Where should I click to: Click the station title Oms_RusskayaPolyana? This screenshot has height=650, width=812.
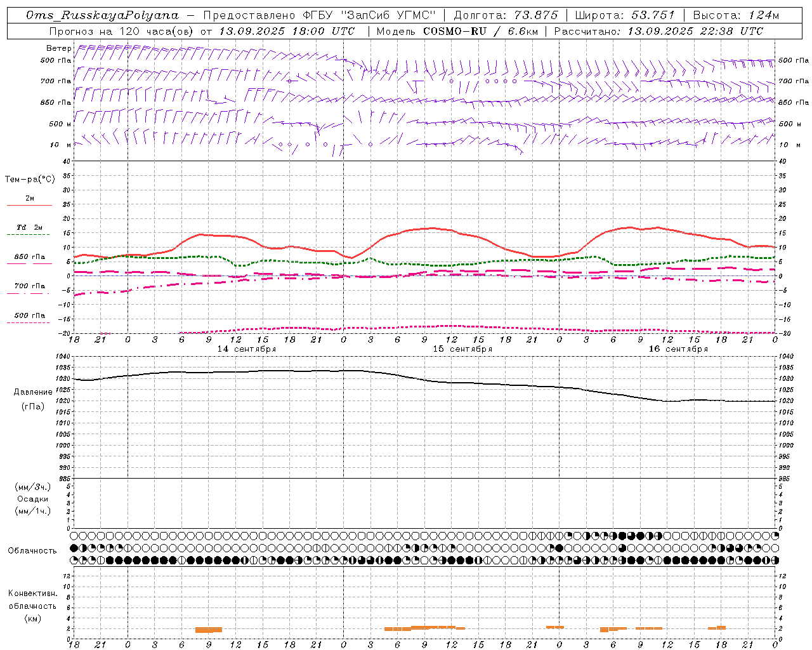tap(103, 15)
